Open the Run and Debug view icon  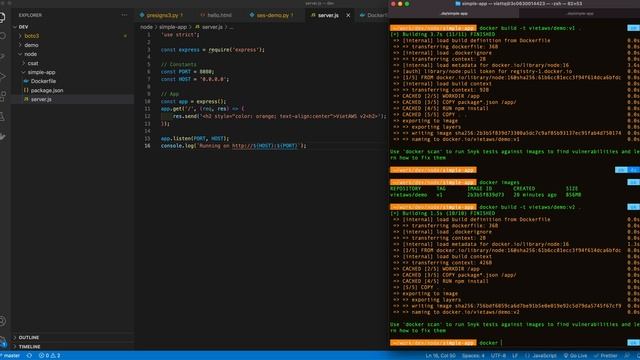pos(2,76)
